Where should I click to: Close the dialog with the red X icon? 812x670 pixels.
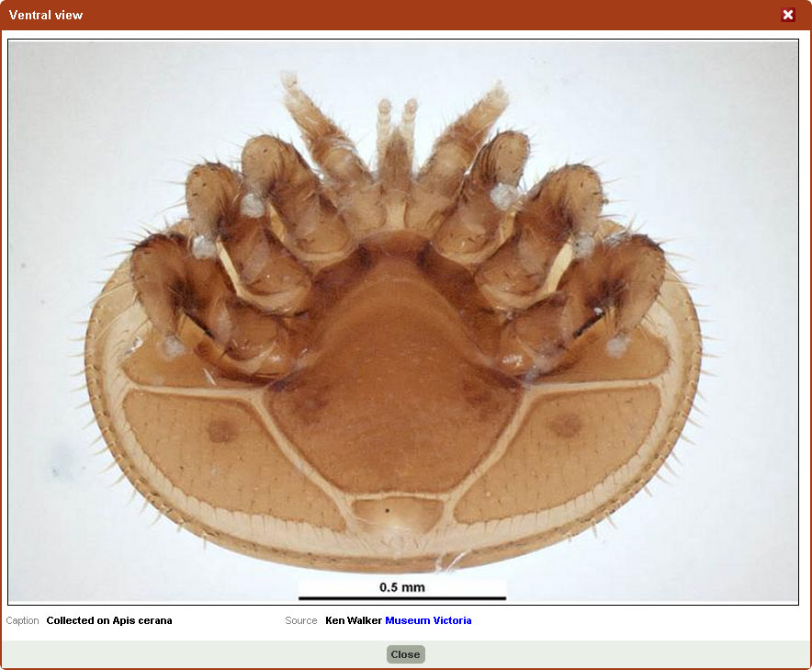(x=787, y=15)
